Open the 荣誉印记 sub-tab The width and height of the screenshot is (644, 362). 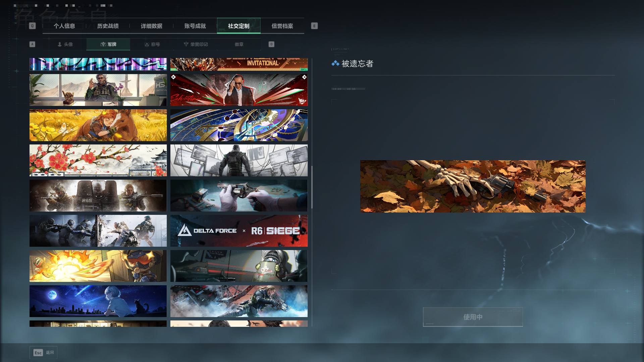point(196,44)
